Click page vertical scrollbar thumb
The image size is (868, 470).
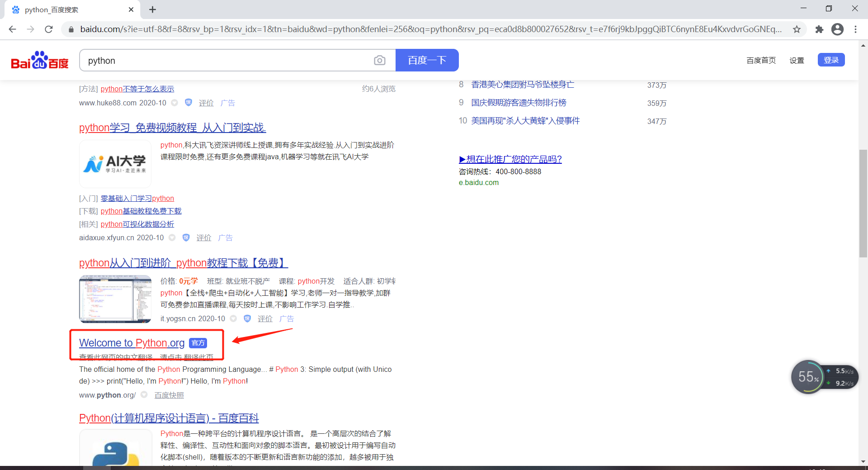coord(863,203)
